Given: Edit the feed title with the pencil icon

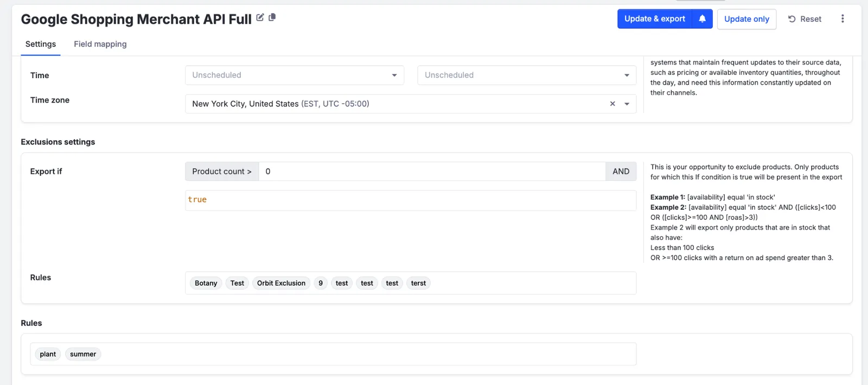Looking at the screenshot, I should point(260,17).
